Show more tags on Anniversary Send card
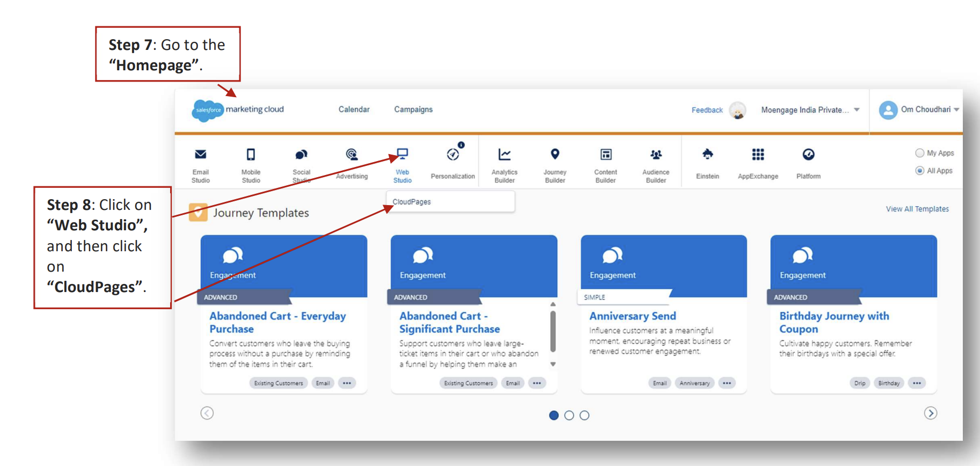This screenshot has height=466, width=980. [x=727, y=383]
